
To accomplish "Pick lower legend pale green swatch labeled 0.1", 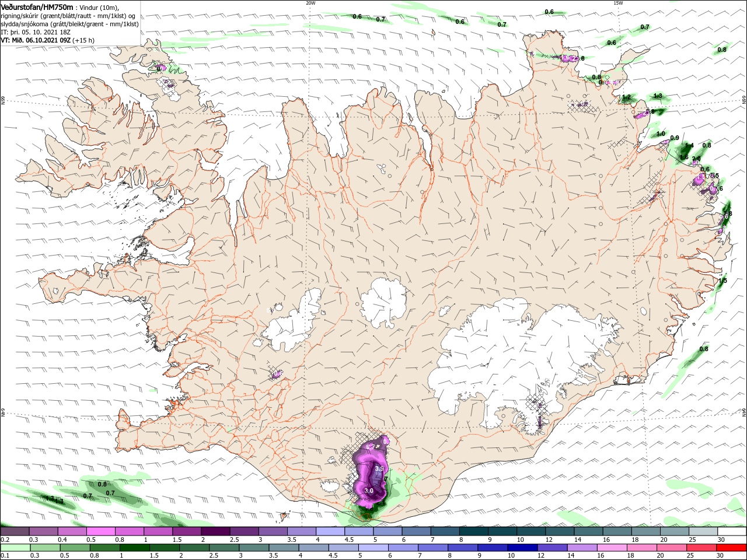I will click(x=15, y=548).
